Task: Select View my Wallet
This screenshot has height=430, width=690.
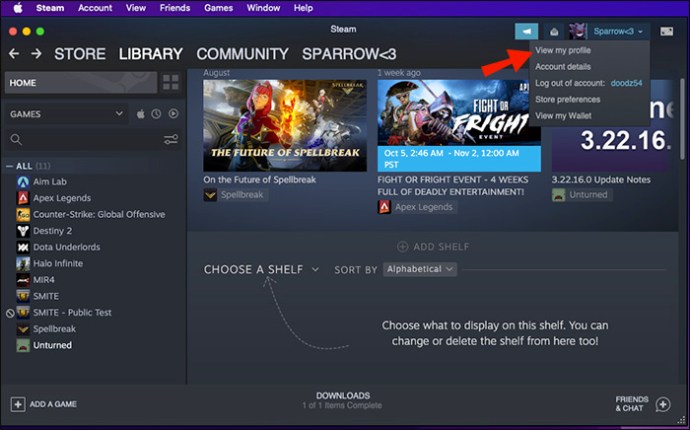Action: coord(563,116)
